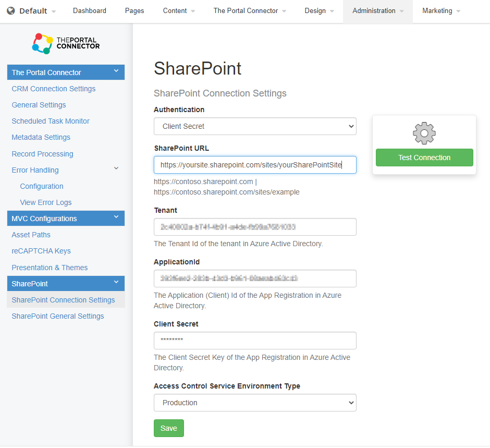The height and width of the screenshot is (448, 490).
Task: Click the Test Connection button
Action: click(424, 158)
